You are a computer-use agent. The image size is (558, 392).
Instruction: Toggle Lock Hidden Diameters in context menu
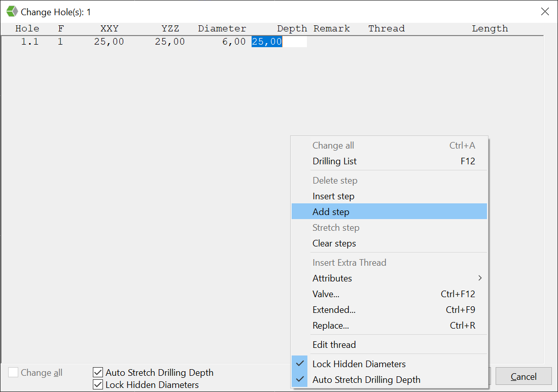tap(389, 364)
